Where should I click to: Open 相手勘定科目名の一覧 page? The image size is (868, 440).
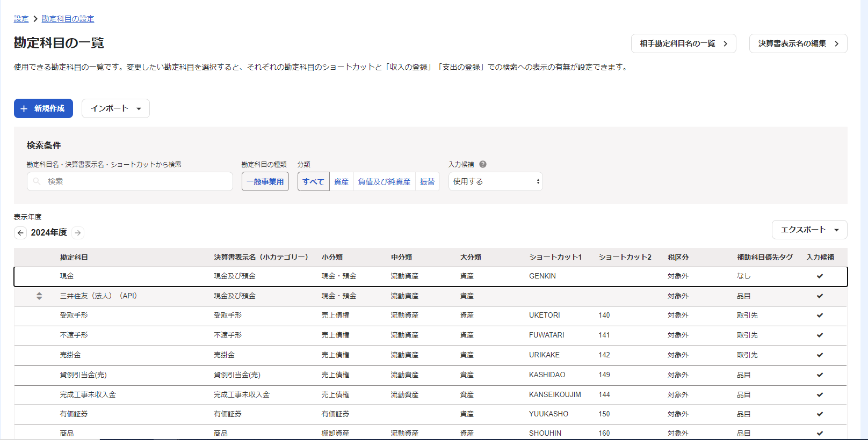pyautogui.click(x=683, y=43)
